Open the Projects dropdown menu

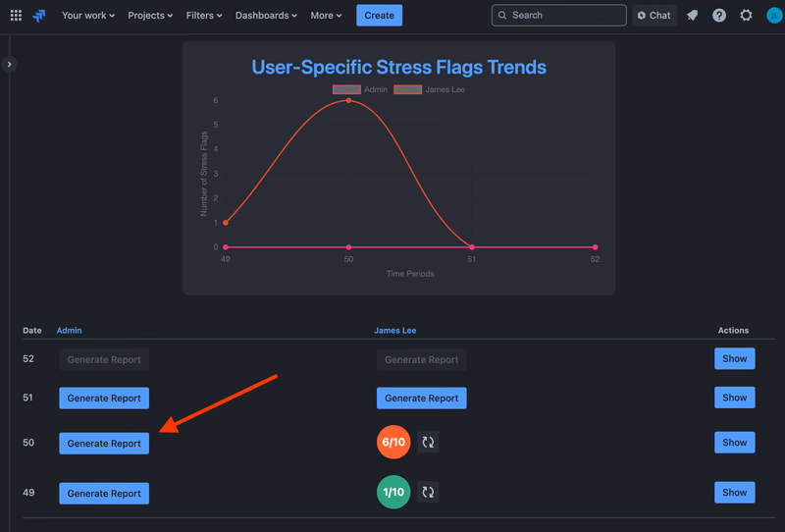click(x=150, y=16)
